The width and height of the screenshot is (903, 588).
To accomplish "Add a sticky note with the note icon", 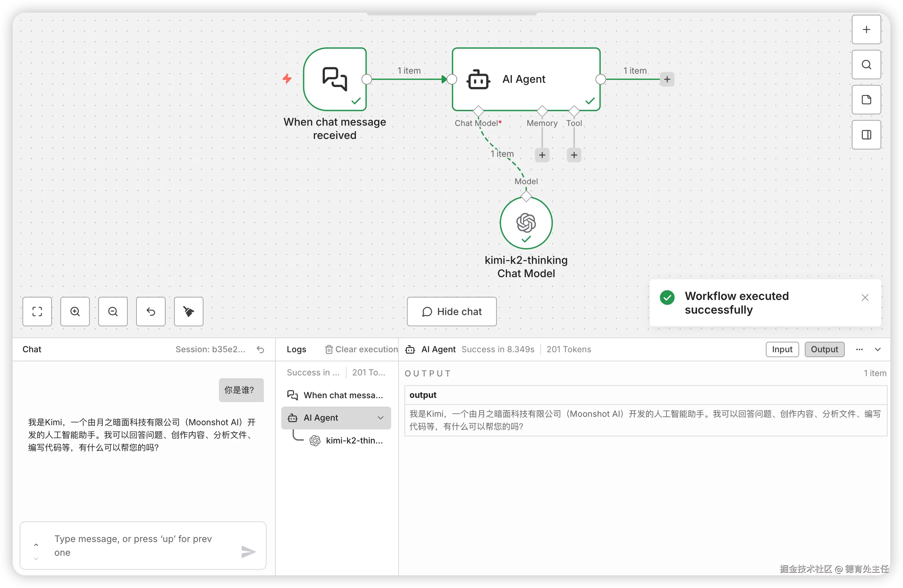I will pos(866,100).
